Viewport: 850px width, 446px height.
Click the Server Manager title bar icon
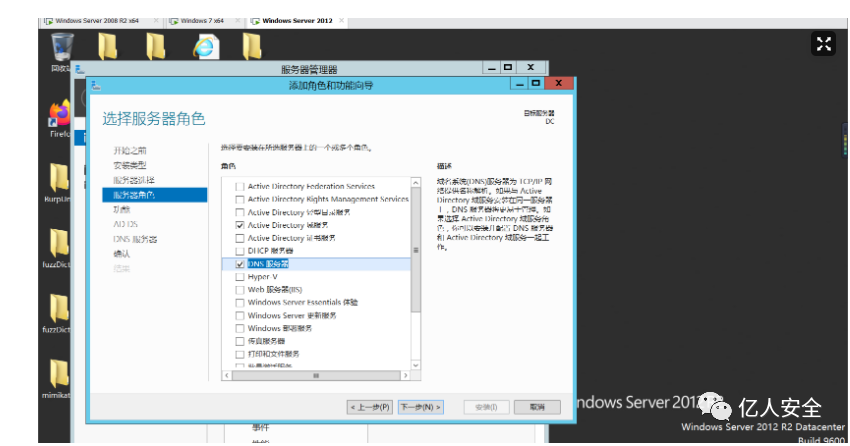click(x=80, y=69)
